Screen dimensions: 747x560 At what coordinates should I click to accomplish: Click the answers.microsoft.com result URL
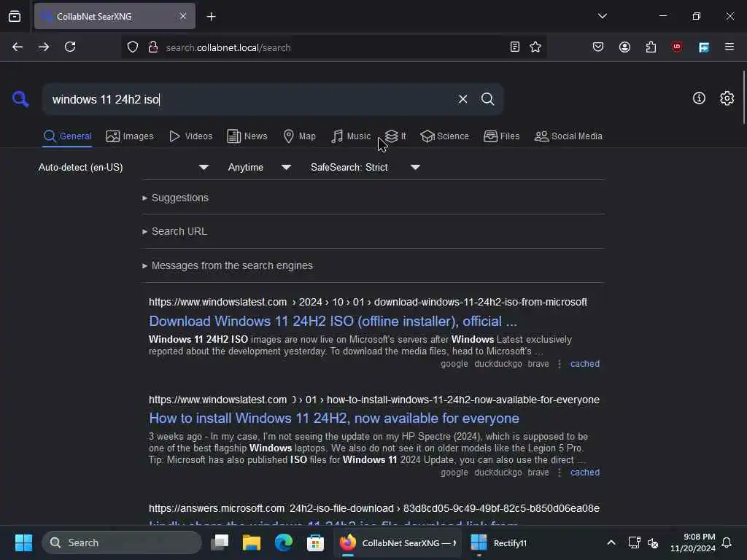374,508
